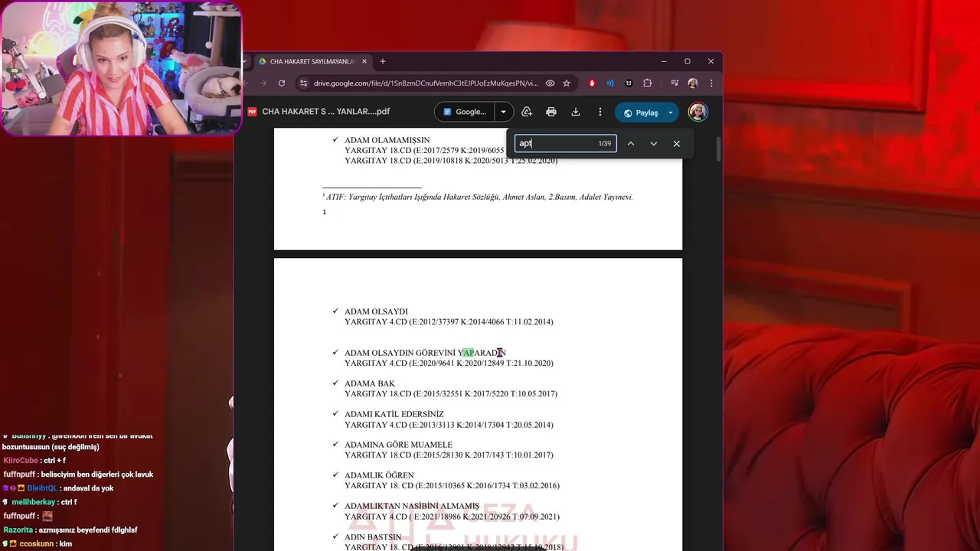Minimize the Chrome window
980x551 pixels.
(664, 61)
